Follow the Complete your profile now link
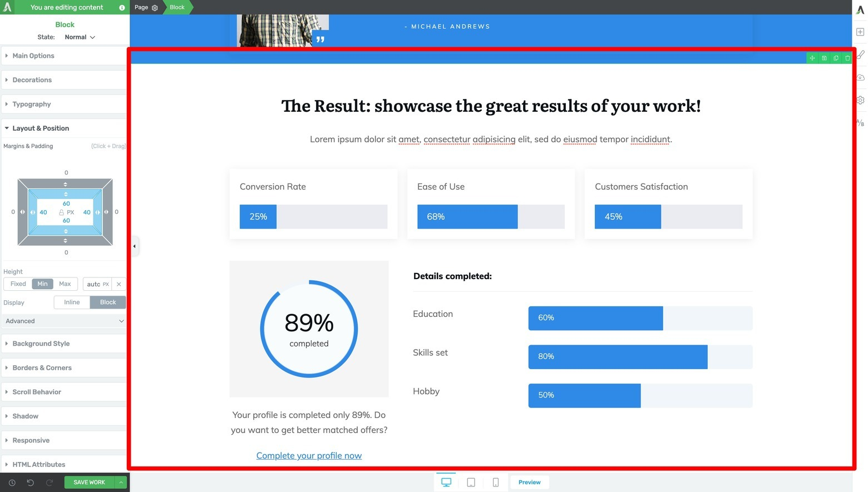 coord(309,455)
